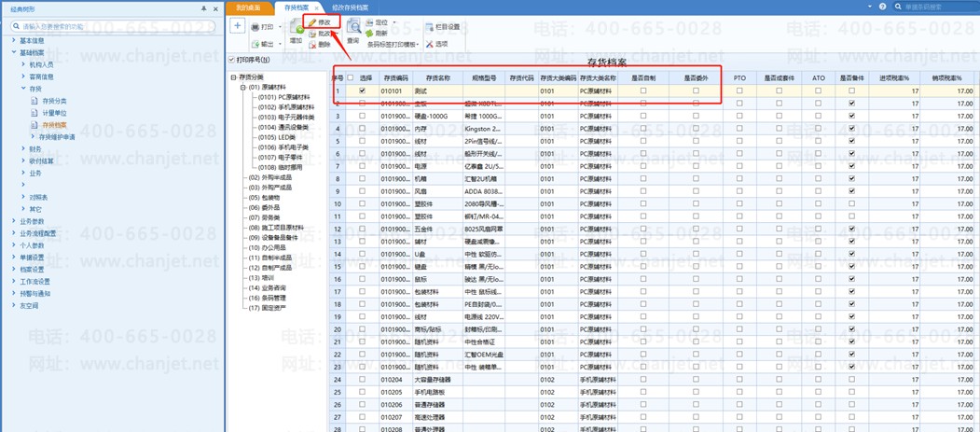This screenshot has height=432, width=980.
Task: Pin the 经典树形 side panel
Action: (x=204, y=8)
